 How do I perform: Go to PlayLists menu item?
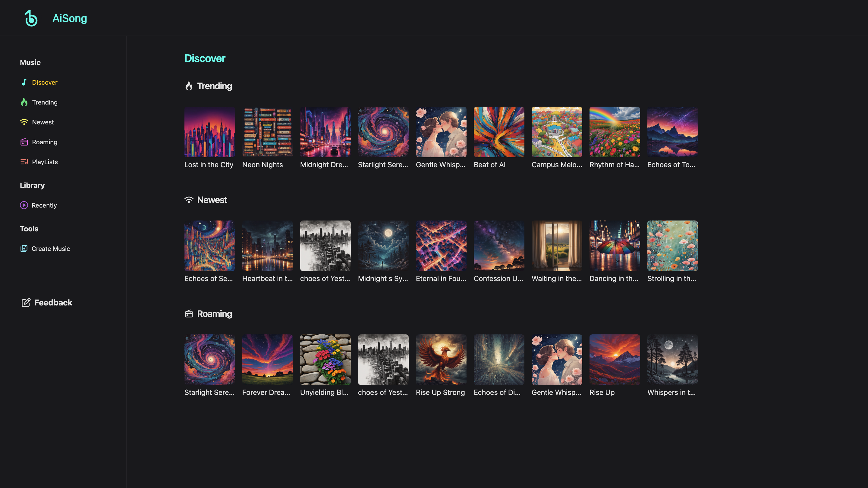click(x=45, y=162)
